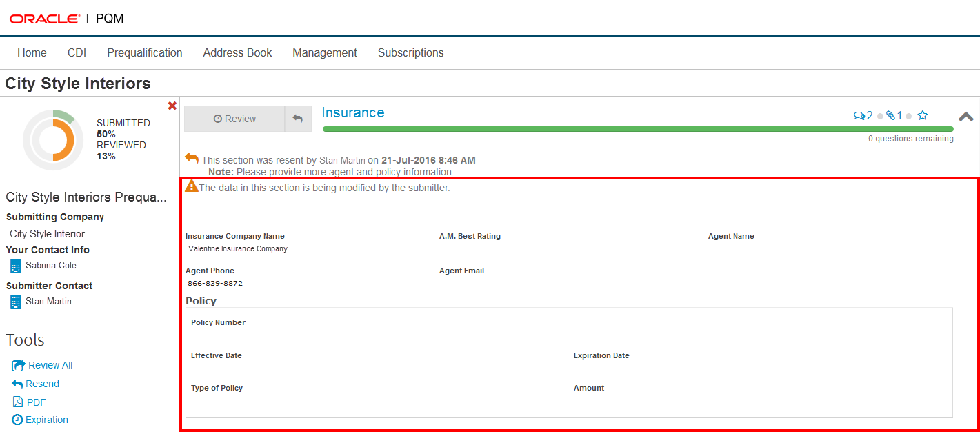Open the PDF link

(37, 402)
